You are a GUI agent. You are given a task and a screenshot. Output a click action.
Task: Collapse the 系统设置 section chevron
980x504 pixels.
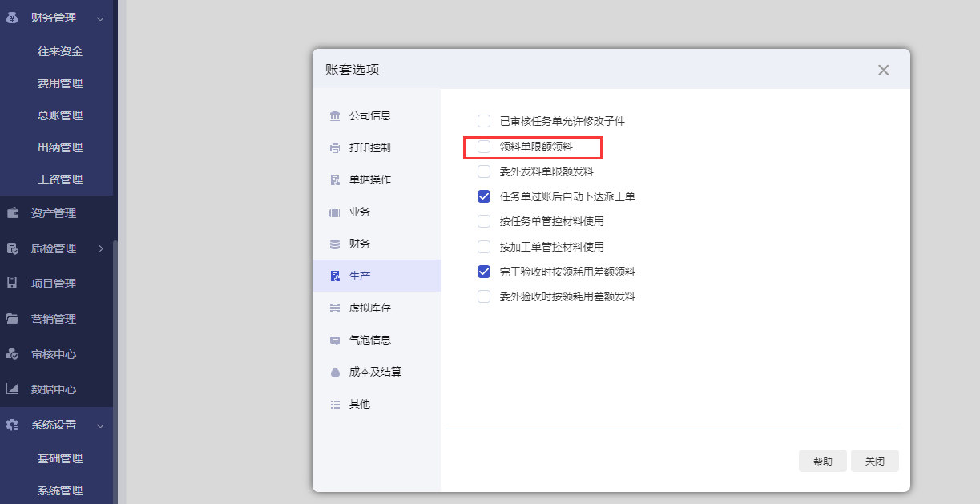(x=100, y=425)
